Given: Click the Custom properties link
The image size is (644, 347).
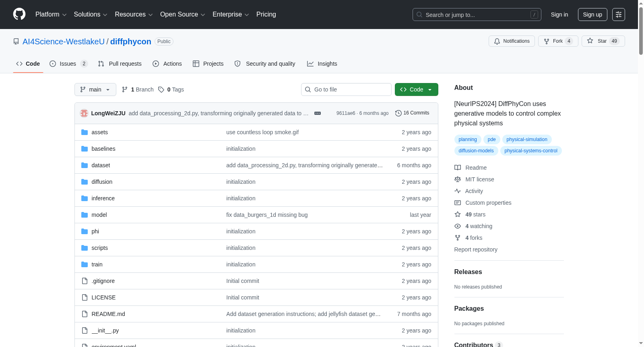Looking at the screenshot, I should [488, 203].
